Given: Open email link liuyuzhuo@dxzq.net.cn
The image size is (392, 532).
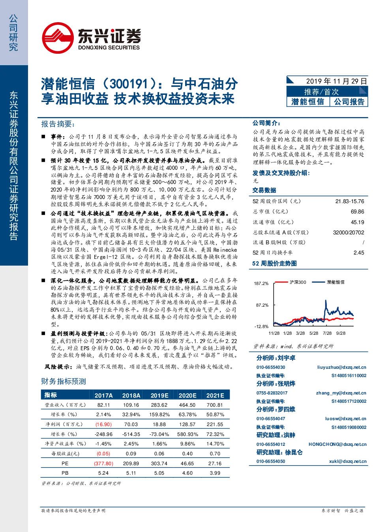Looking at the screenshot, I should (341, 367).
